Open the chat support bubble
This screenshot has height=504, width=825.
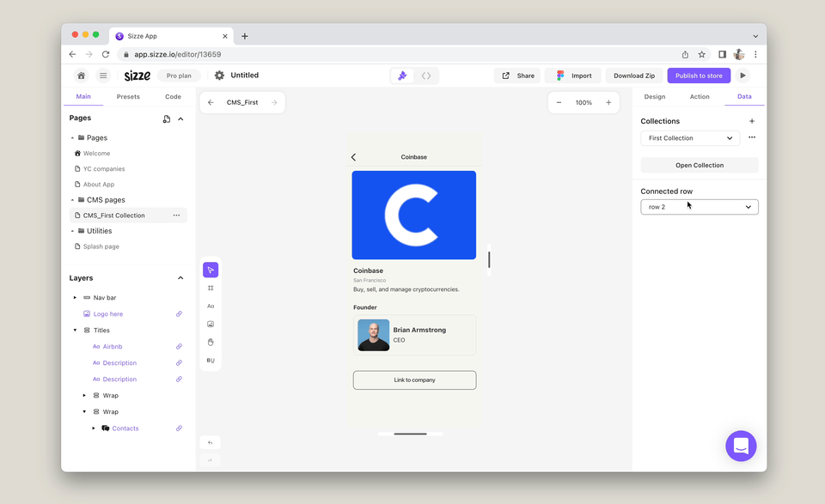(741, 446)
